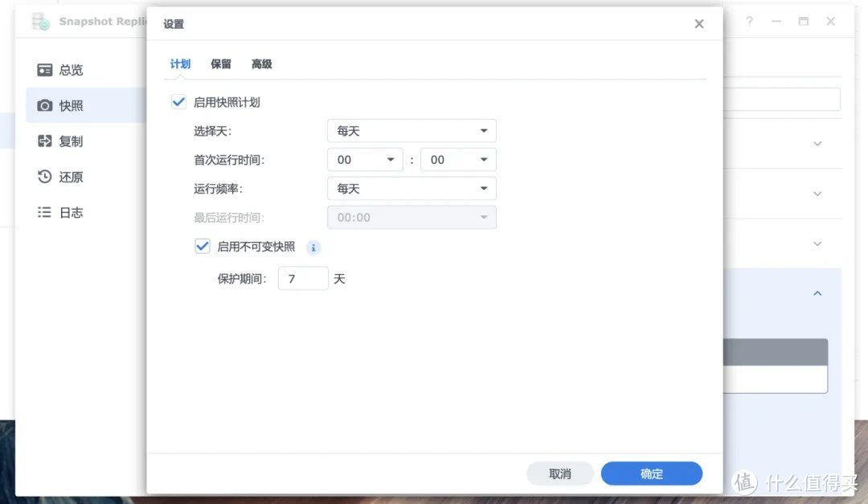Collapse the expanded section chevron on the right
868x504 pixels.
click(x=817, y=293)
